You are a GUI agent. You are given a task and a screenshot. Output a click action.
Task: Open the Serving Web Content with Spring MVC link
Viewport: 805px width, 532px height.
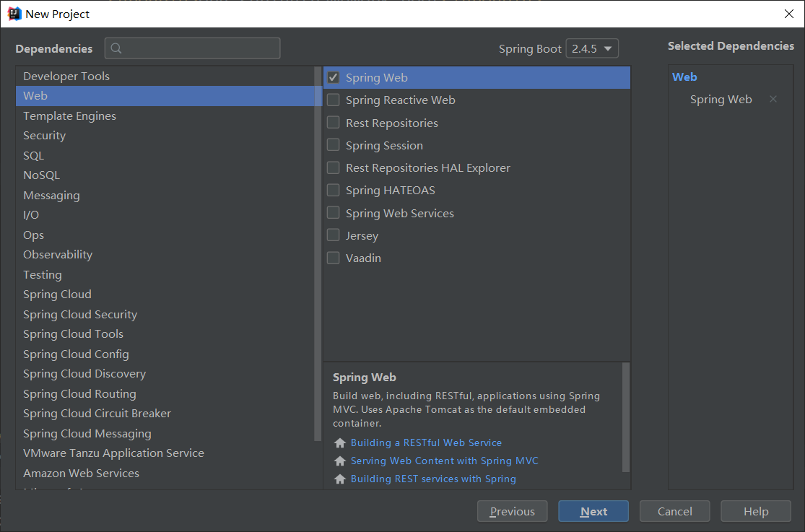point(445,461)
